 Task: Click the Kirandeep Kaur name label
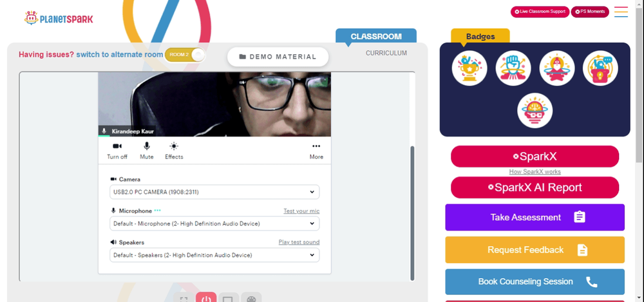point(133,131)
